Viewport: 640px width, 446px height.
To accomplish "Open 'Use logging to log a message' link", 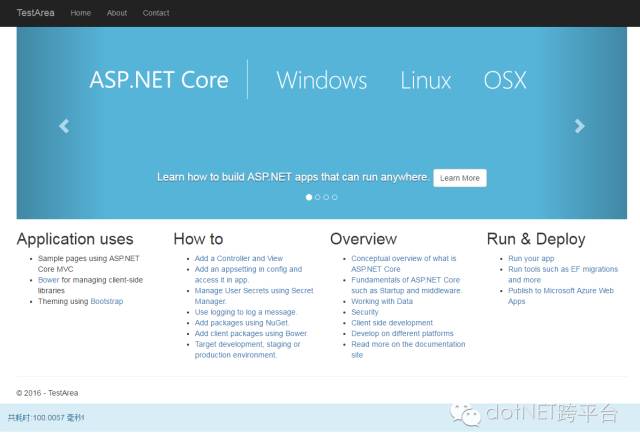I will 245,312.
